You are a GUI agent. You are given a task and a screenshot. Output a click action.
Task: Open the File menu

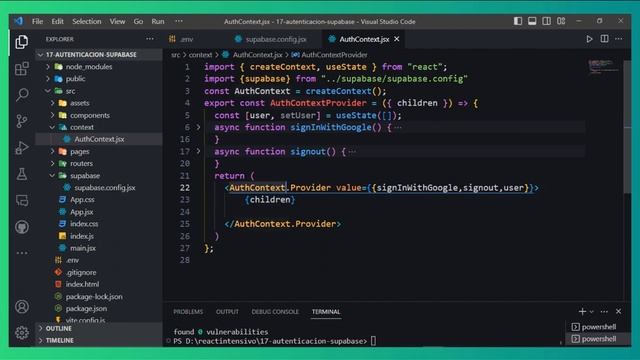(38, 21)
